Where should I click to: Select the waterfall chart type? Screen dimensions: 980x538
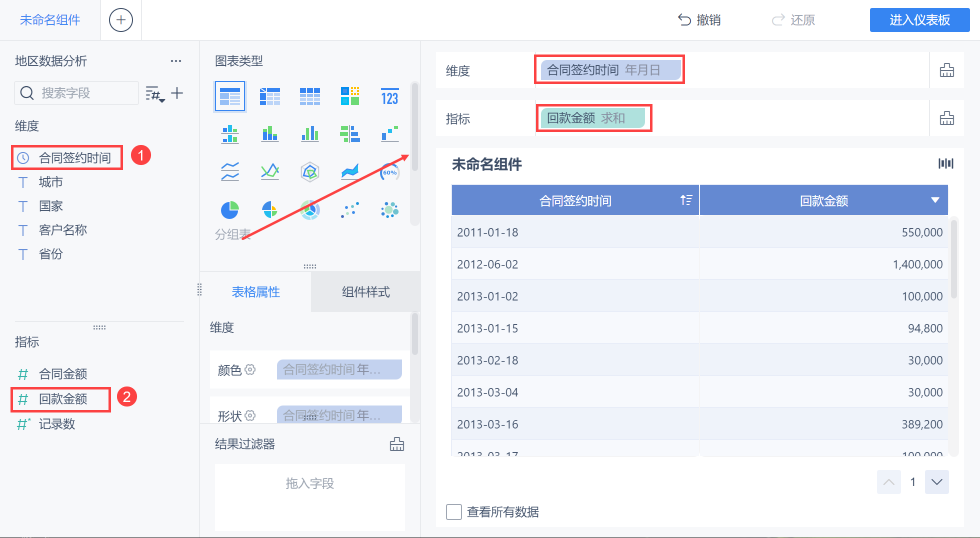(390, 134)
